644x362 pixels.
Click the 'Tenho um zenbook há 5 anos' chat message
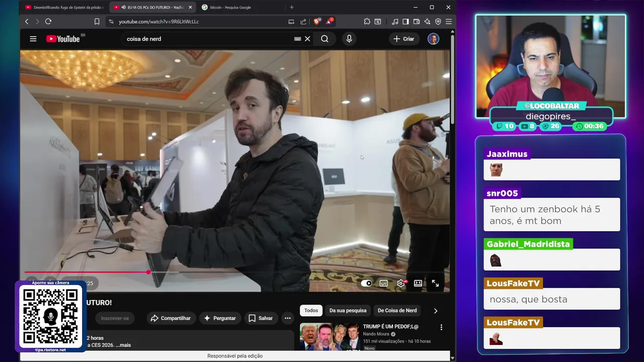pyautogui.click(x=552, y=215)
